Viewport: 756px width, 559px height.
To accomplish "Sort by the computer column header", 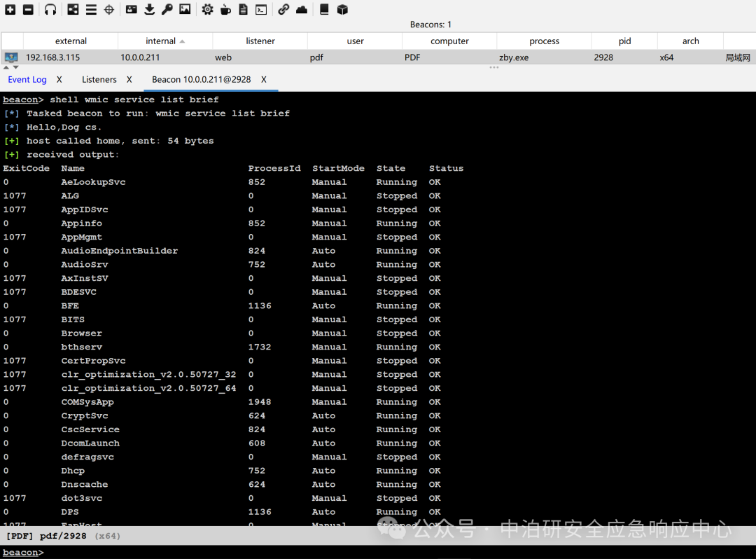I will (449, 41).
